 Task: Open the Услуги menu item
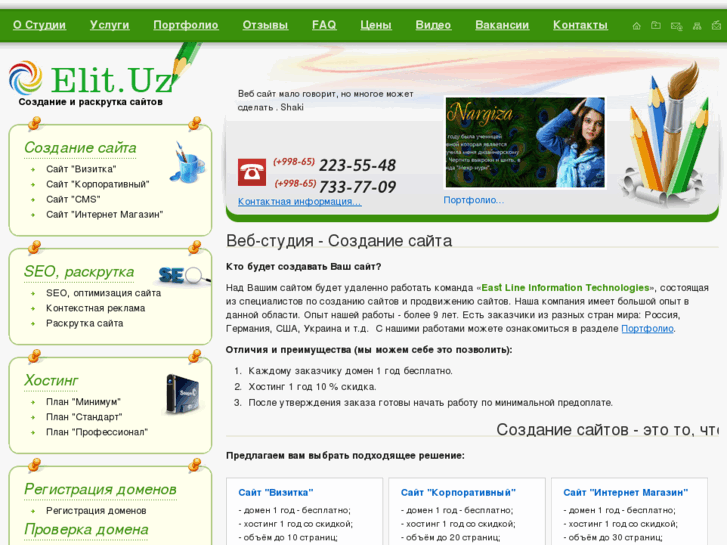coord(109,25)
